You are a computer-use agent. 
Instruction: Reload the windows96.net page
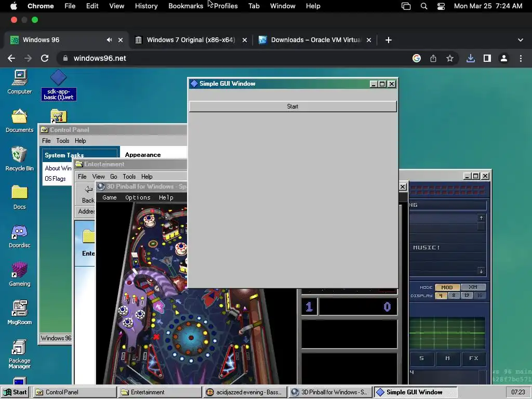45,58
